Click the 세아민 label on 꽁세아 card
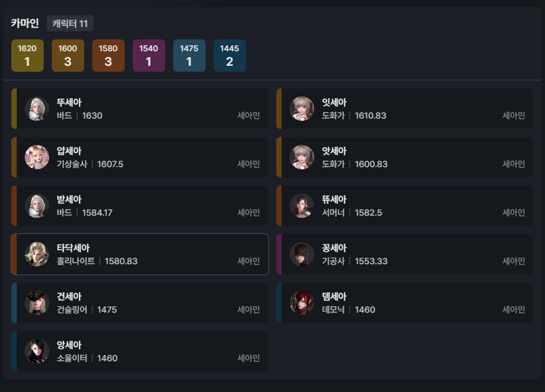The height and width of the screenshot is (392, 545). (514, 261)
